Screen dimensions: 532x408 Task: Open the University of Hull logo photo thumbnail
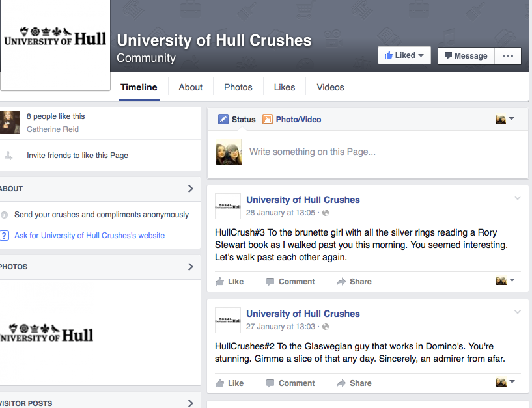pyautogui.click(x=47, y=332)
